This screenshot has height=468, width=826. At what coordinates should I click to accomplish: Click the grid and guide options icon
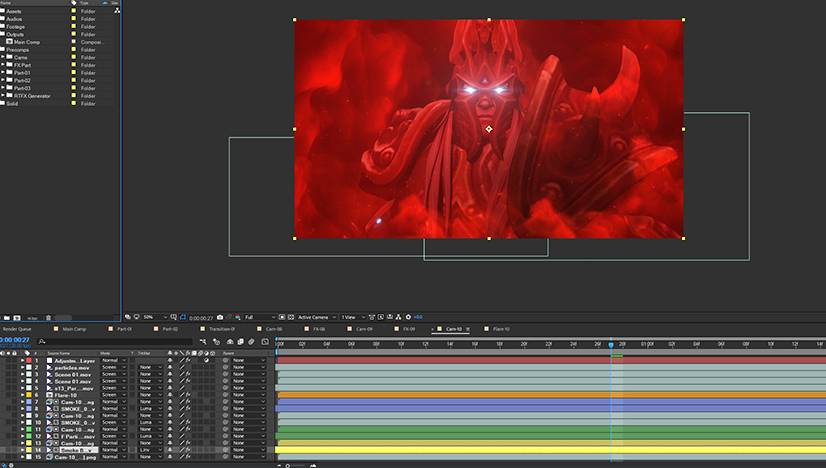(173, 317)
